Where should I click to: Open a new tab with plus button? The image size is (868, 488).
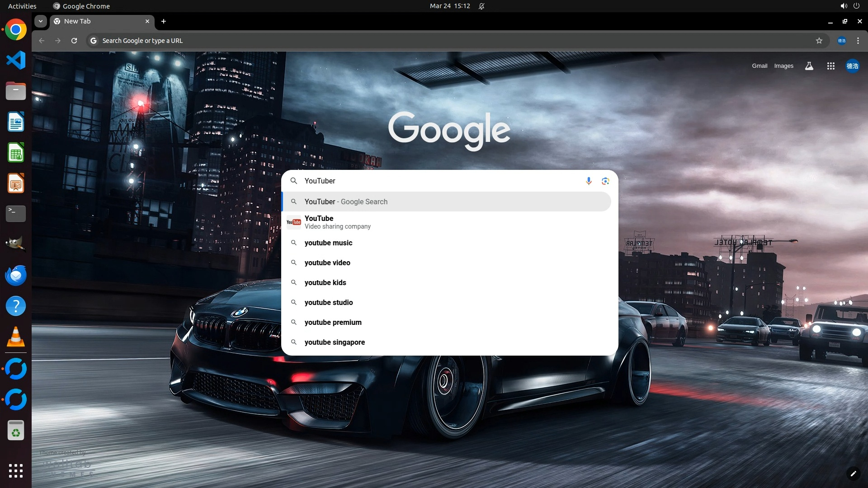164,21
